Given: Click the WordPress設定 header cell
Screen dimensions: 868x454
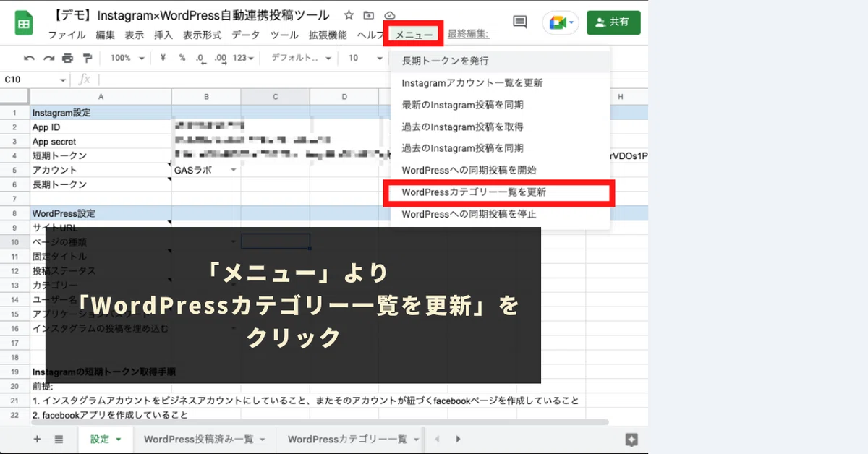Looking at the screenshot, I should [101, 213].
